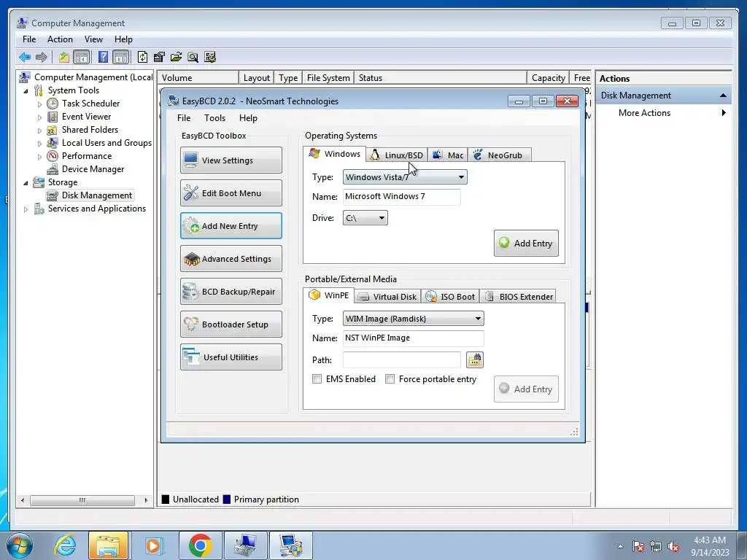Select Event Viewer in the console tree
The image size is (747, 560).
(86, 117)
